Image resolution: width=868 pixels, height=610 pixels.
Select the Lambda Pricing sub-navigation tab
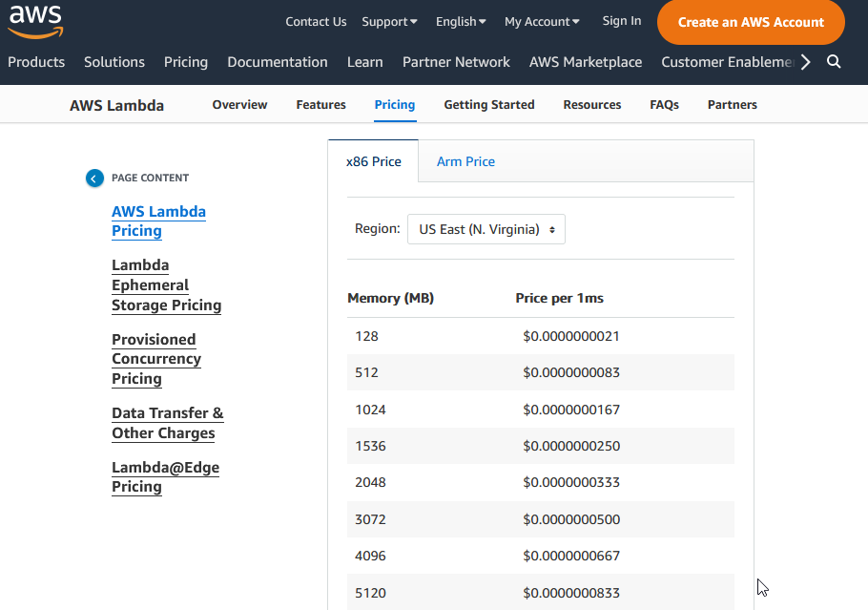[395, 105]
